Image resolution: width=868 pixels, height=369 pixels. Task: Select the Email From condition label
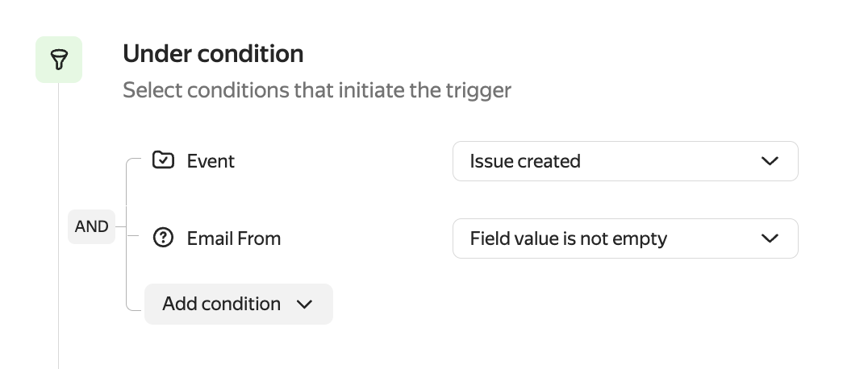234,238
